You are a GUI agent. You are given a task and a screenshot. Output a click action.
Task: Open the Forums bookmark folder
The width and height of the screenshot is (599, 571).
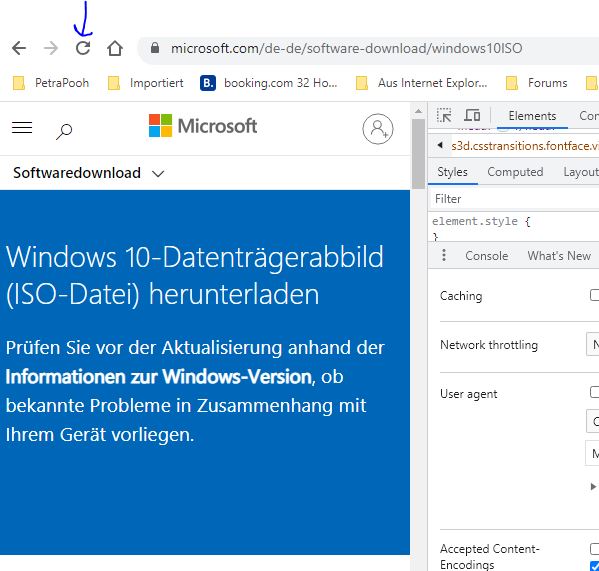[x=536, y=83]
